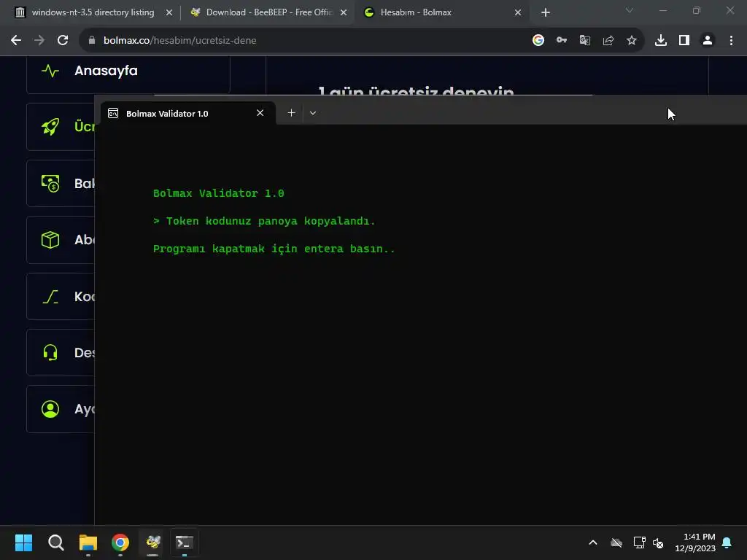Close the BeeBEEP download tab

344,12
